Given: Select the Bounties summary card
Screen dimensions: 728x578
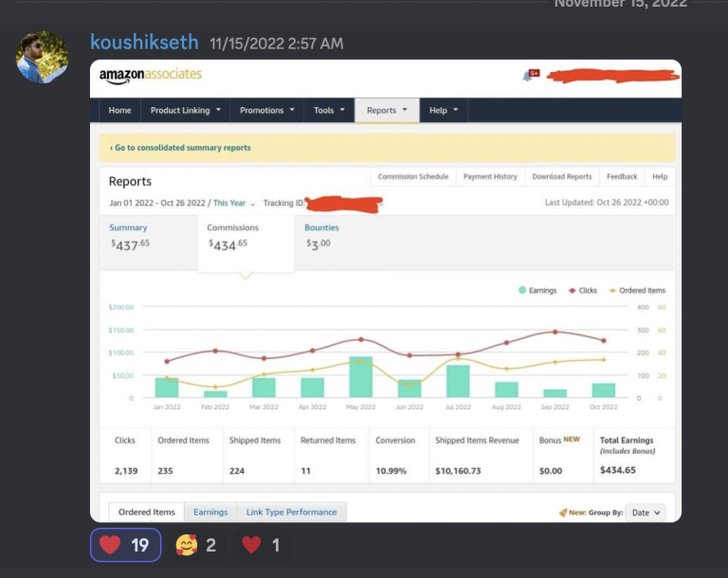Looking at the screenshot, I should pos(321,236).
